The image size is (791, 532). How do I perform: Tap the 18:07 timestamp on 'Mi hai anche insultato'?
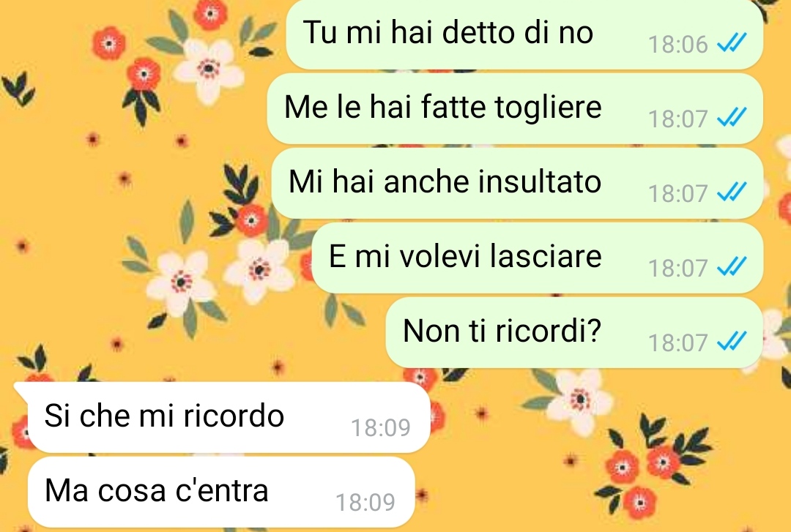coord(678,193)
